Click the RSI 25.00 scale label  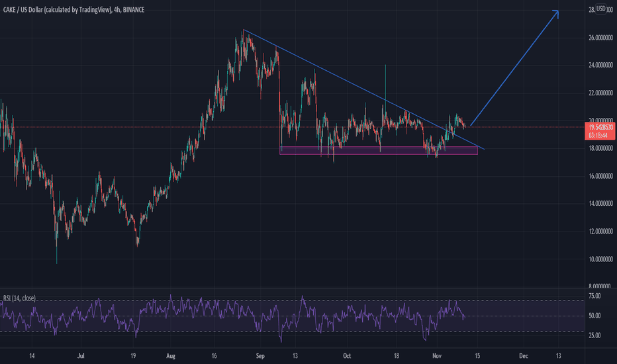tap(594, 336)
